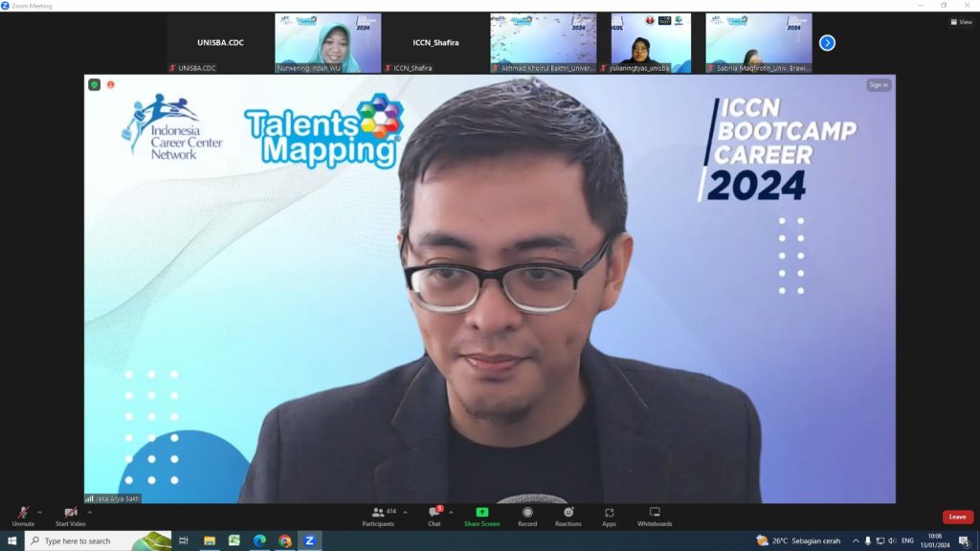Click the green encryption shield icon

click(x=94, y=85)
